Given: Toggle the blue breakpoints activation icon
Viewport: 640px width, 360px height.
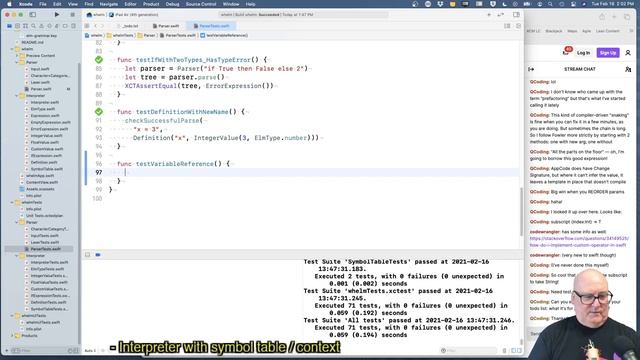Looking at the screenshot, I should (x=98, y=255).
